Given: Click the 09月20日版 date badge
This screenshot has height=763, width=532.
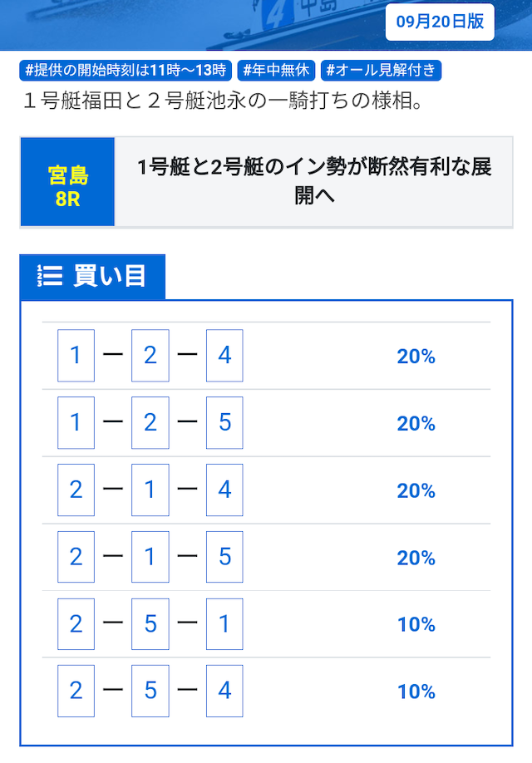Looking at the screenshot, I should (x=440, y=22).
